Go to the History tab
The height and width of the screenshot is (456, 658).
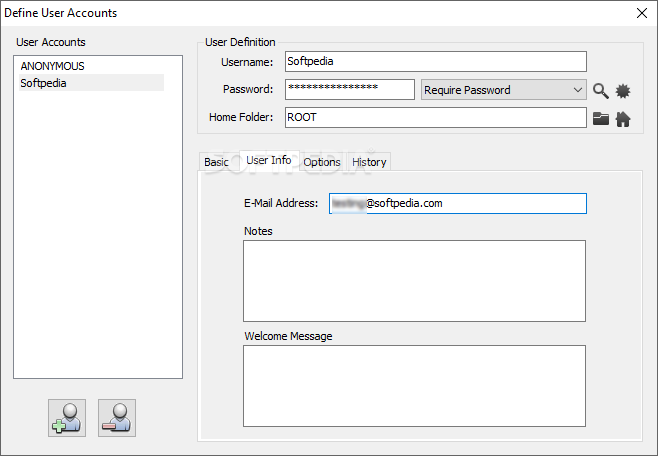[369, 162]
